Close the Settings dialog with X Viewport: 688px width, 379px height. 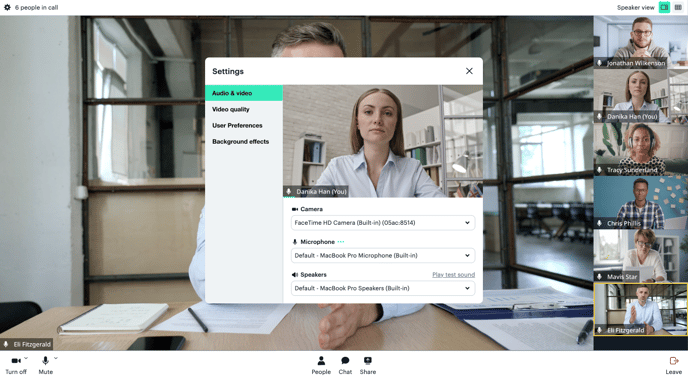[x=469, y=71]
